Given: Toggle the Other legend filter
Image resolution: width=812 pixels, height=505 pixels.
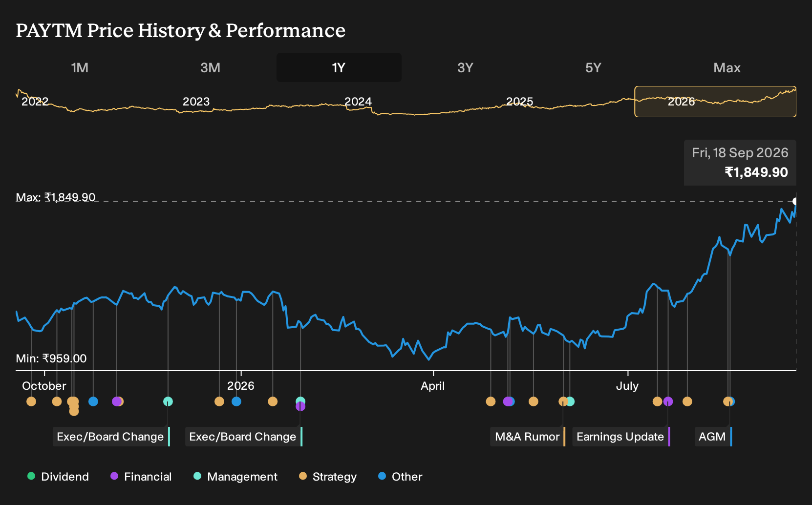Looking at the screenshot, I should [400, 477].
